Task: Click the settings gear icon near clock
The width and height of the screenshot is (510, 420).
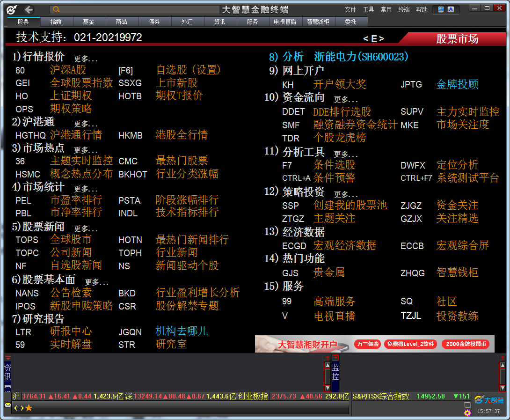Action: pos(467,413)
